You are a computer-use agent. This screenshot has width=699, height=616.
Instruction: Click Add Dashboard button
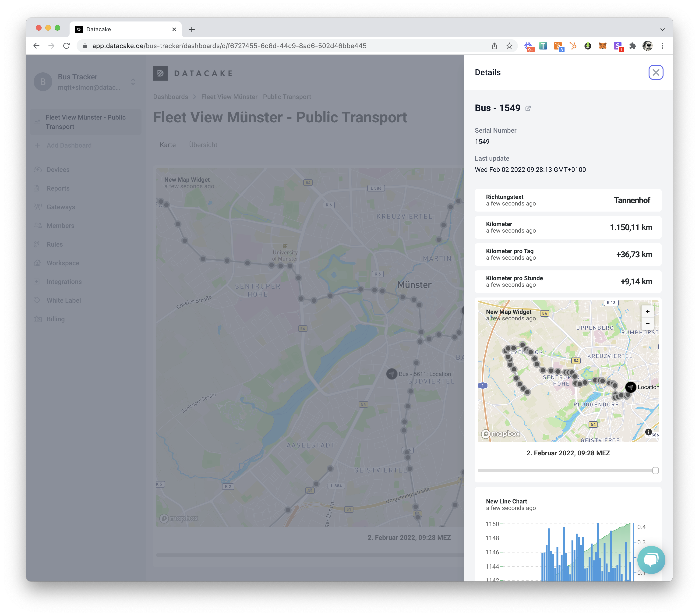pyautogui.click(x=69, y=145)
